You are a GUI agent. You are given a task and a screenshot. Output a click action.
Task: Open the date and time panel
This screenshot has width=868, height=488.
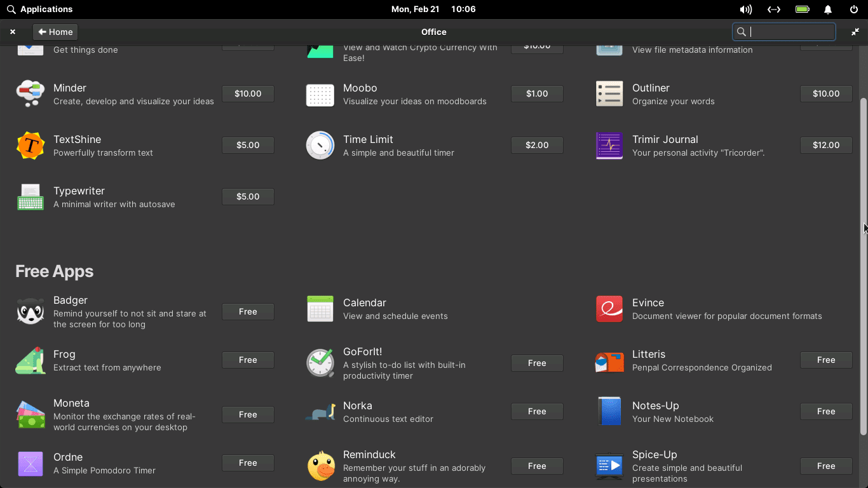(433, 10)
